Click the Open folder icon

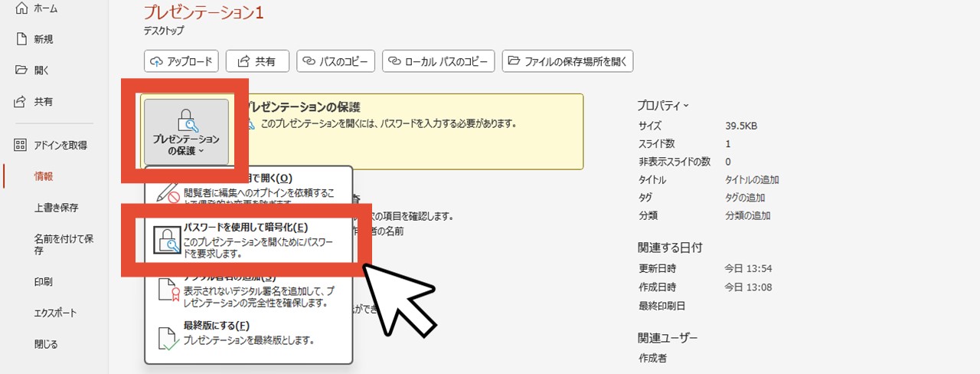[x=21, y=71]
